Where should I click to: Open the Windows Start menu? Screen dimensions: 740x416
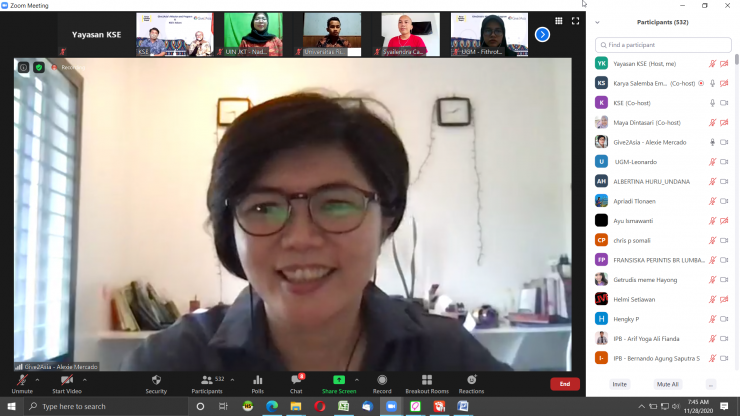(11, 406)
